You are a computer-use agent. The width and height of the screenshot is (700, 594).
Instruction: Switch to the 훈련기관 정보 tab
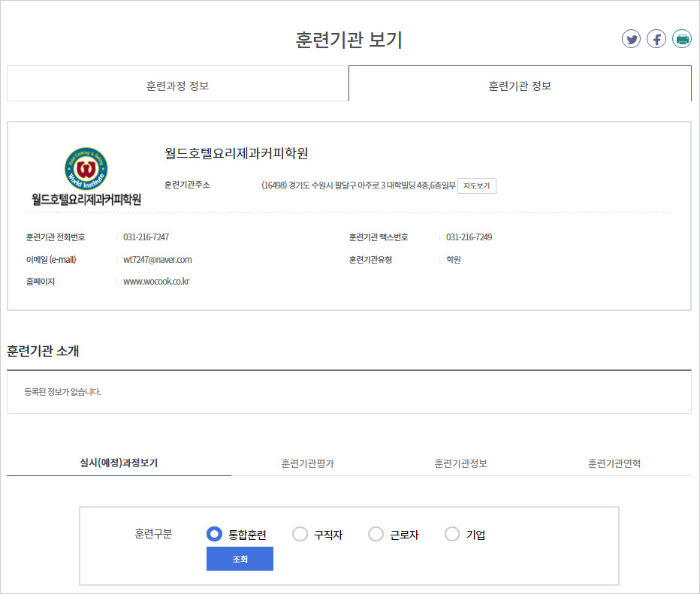[x=520, y=83]
